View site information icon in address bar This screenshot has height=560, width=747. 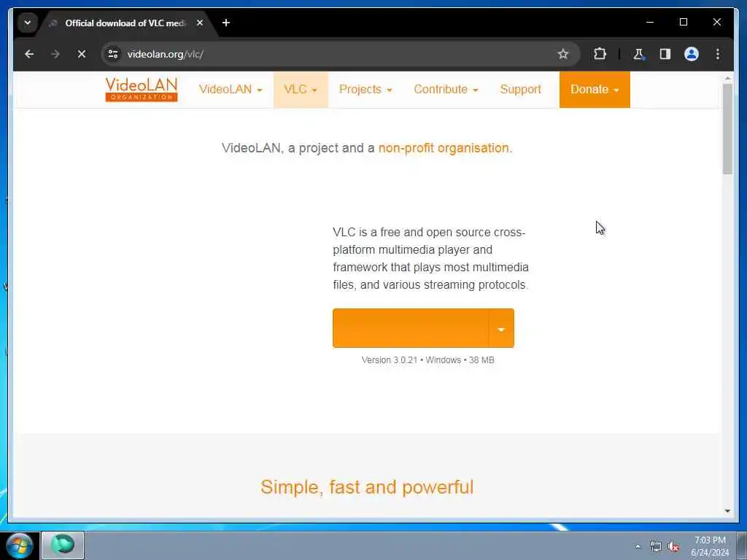click(113, 54)
